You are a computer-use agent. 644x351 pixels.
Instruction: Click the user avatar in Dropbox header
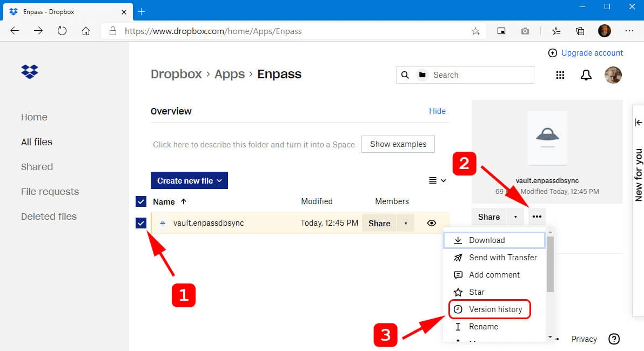tap(613, 75)
